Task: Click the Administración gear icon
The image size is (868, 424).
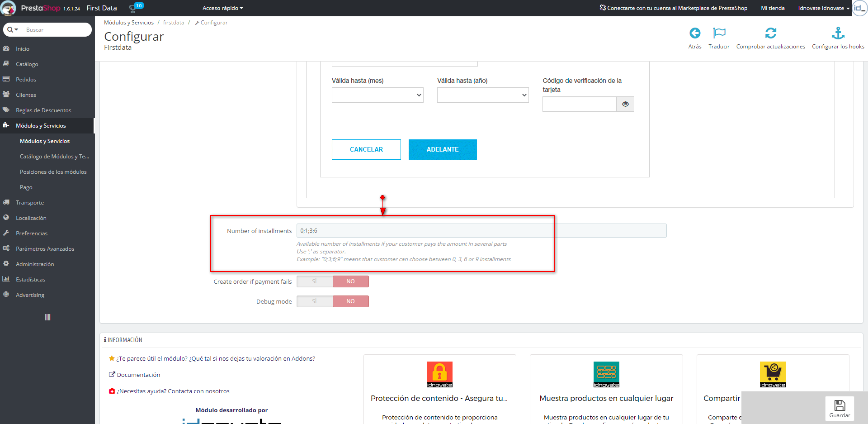Action: pos(6,264)
